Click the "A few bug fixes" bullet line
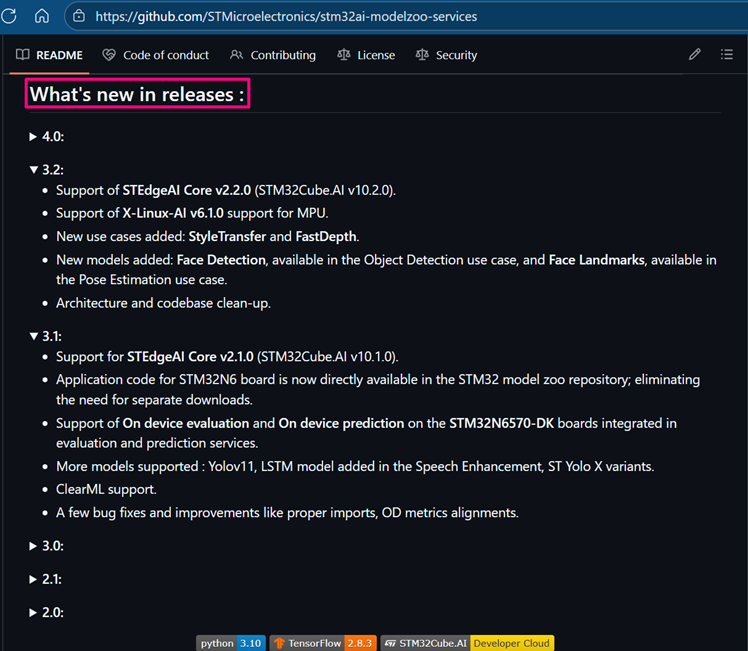748x651 pixels. click(x=287, y=513)
